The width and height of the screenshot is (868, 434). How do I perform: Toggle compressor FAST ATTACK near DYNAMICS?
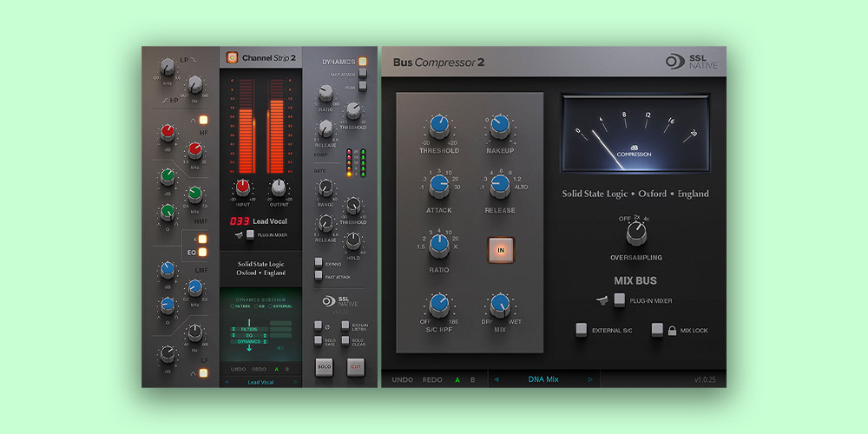363,73
